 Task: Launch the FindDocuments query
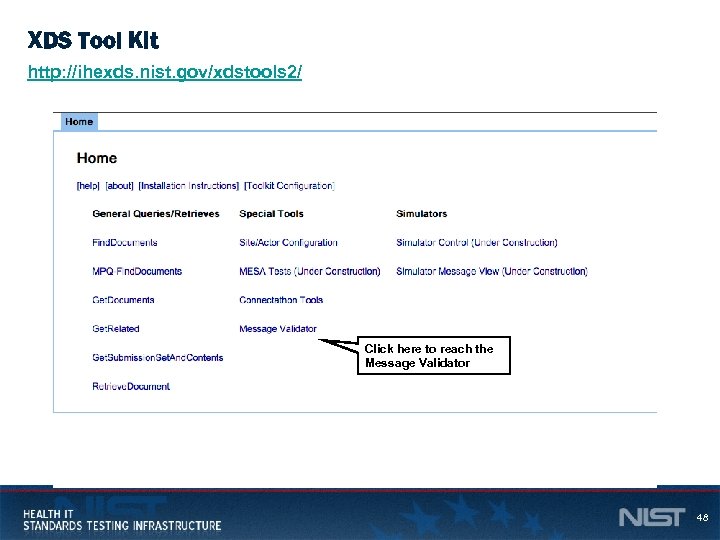(124, 242)
